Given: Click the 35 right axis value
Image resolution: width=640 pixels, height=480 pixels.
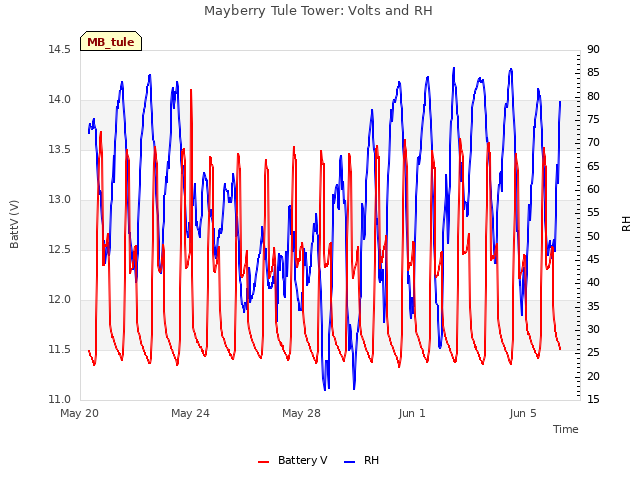Looking at the screenshot, I should tap(593, 306).
